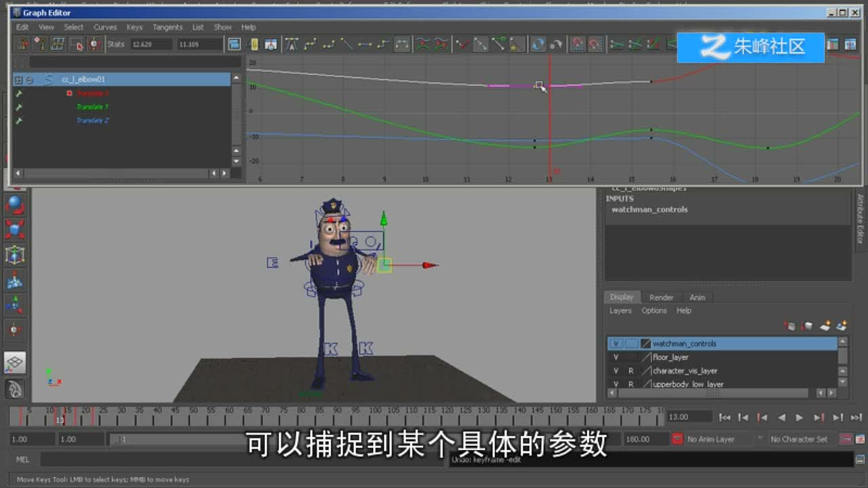Click the Swap Buffer Curves icon
The image size is (868, 488).
[441, 45]
